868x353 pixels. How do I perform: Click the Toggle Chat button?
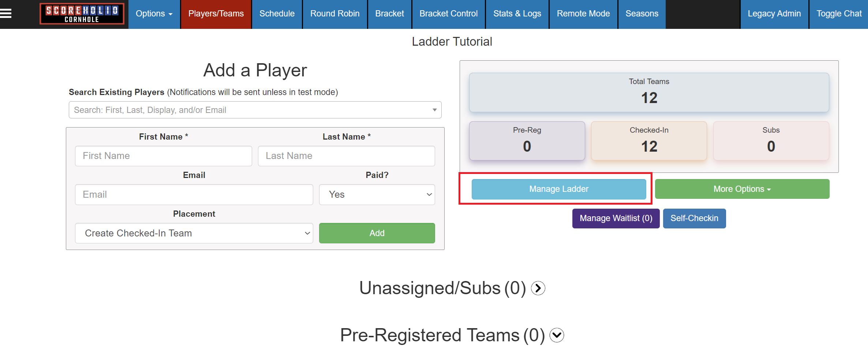tap(839, 14)
